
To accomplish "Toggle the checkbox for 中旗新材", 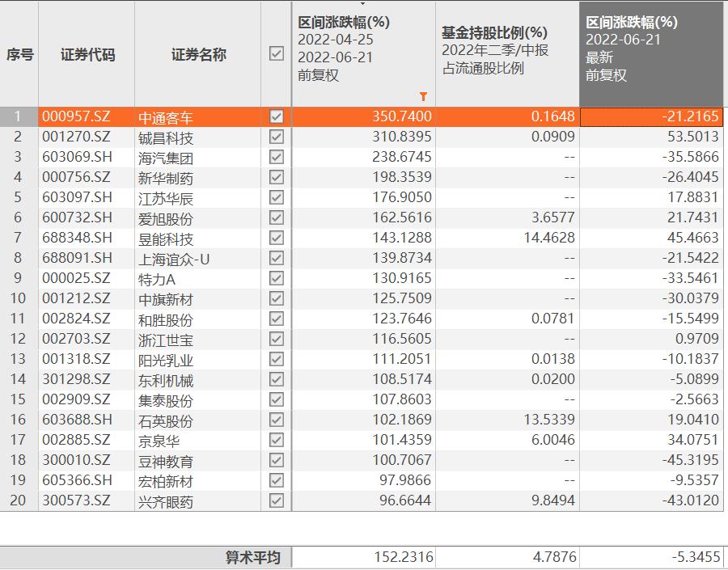I will click(277, 298).
